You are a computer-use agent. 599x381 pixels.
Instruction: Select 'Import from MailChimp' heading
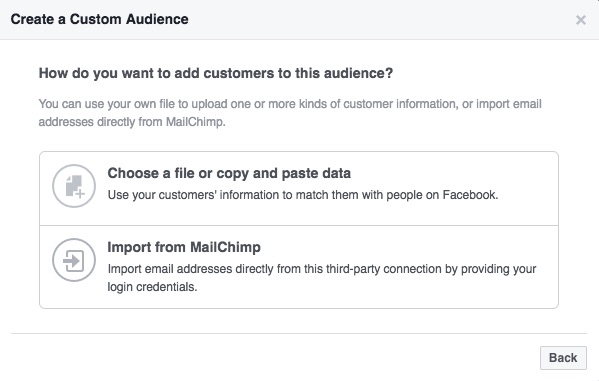[x=184, y=247]
